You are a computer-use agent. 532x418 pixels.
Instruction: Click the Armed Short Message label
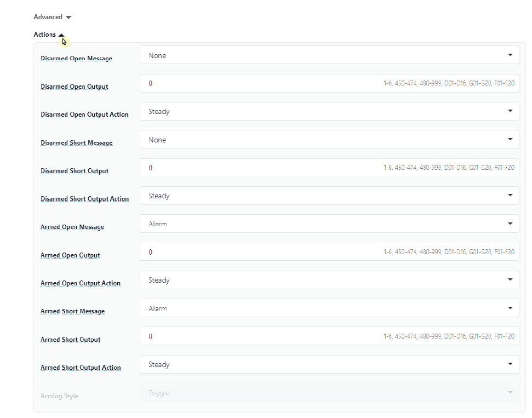[73, 312]
